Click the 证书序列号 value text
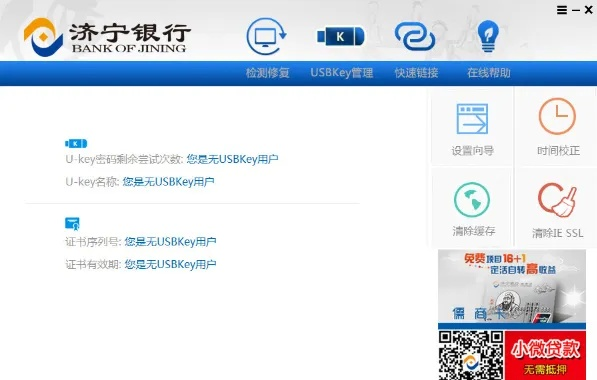Viewport: 597px width, 380px height. (170, 242)
